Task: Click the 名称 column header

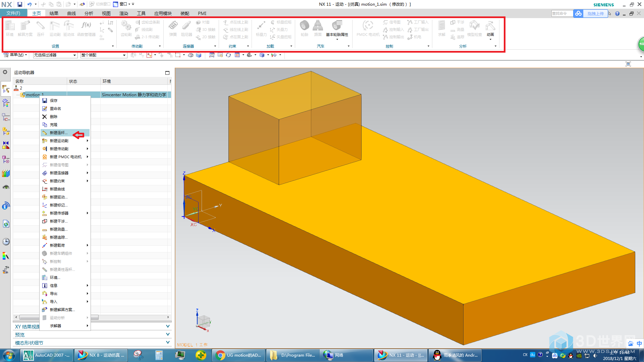Action: pyautogui.click(x=40, y=81)
